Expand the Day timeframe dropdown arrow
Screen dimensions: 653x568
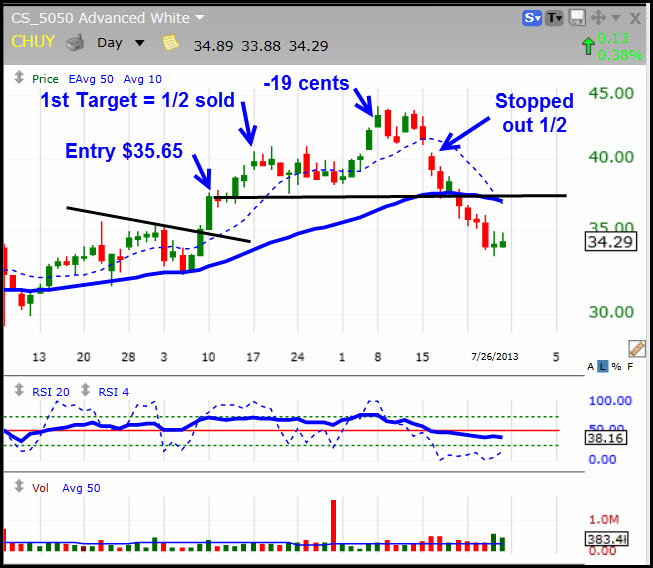pyautogui.click(x=140, y=43)
